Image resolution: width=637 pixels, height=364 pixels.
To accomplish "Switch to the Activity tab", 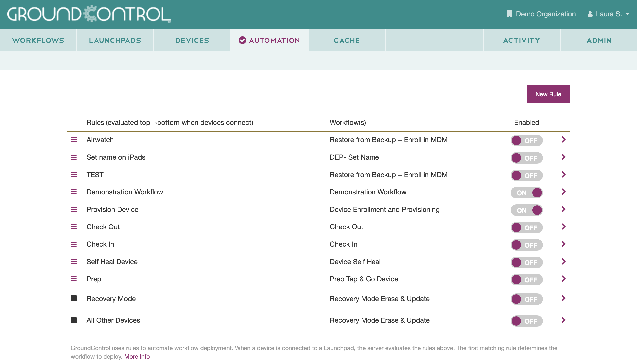I will [522, 40].
